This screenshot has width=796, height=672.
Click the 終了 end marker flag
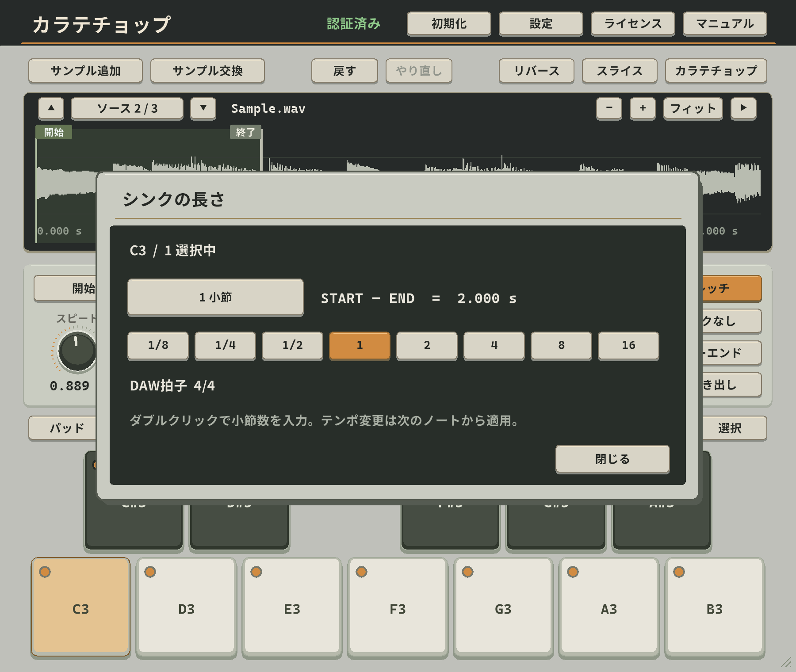pos(245,132)
